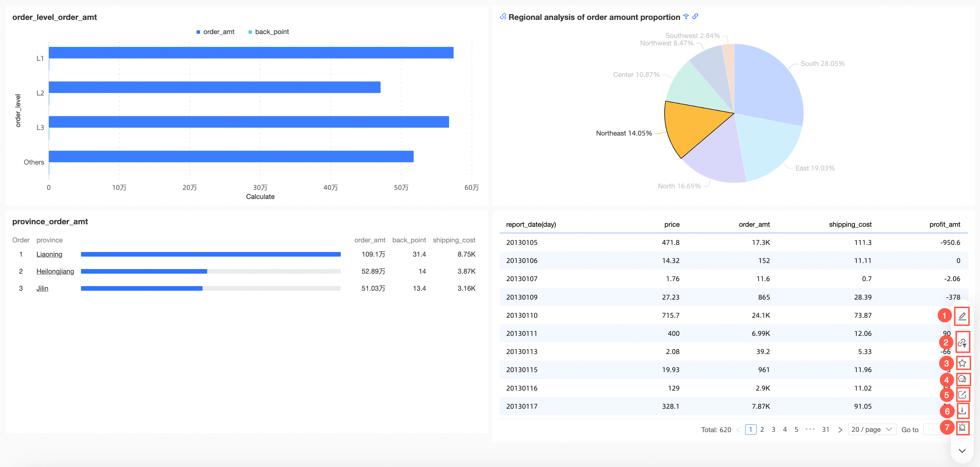This screenshot has height=467, width=980.
Task: Favorite the dashboard with the star icon
Action: pos(962,363)
